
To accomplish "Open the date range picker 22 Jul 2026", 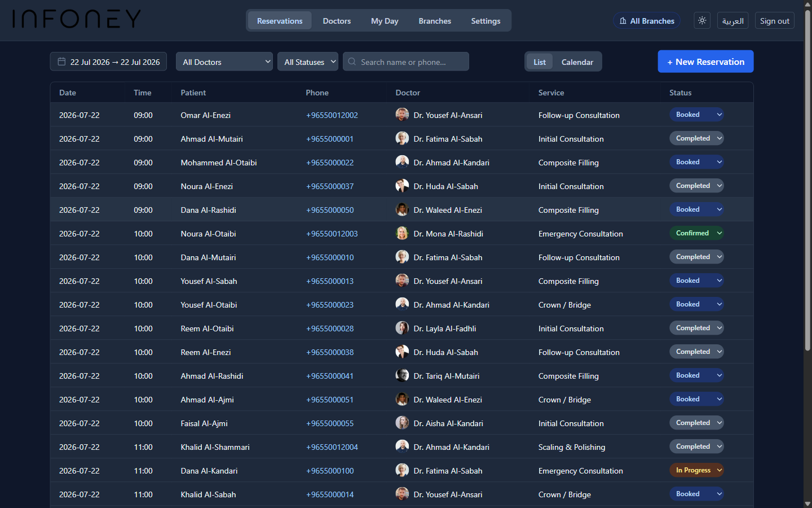I will 108,62.
